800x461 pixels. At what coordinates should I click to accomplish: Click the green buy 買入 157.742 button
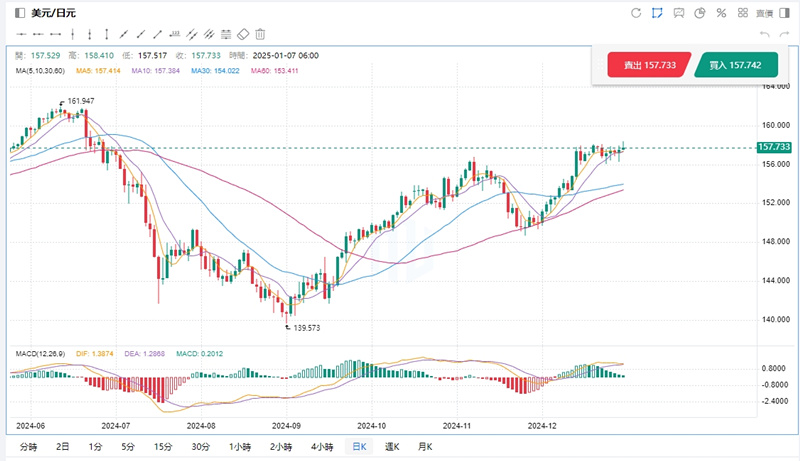(x=735, y=65)
